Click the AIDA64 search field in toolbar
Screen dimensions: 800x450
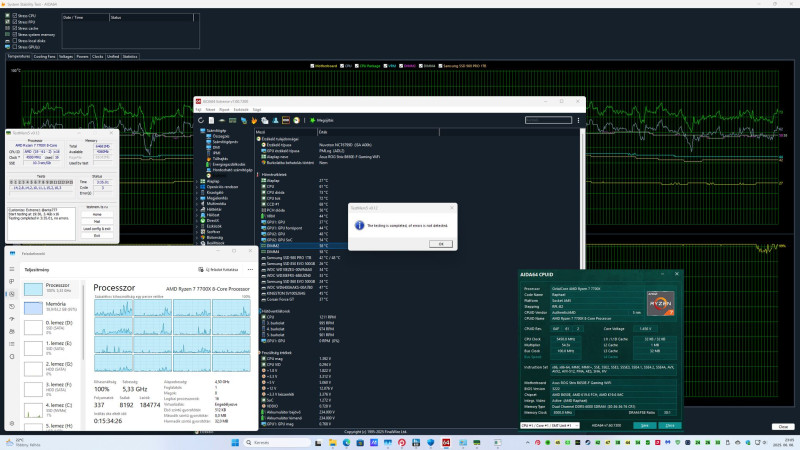[548, 120]
